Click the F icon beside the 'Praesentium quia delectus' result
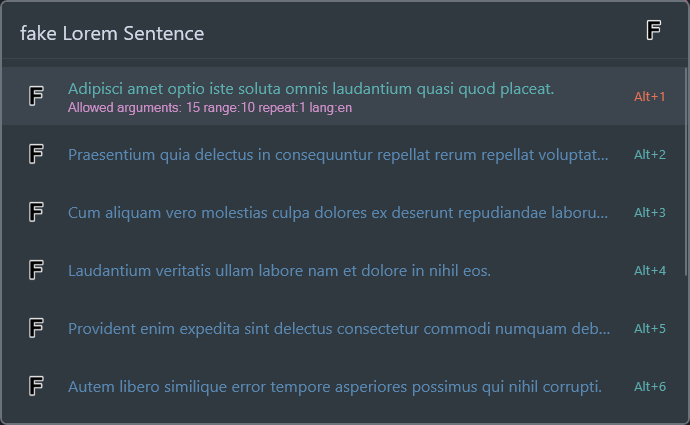The height and width of the screenshot is (425, 690). (x=36, y=154)
